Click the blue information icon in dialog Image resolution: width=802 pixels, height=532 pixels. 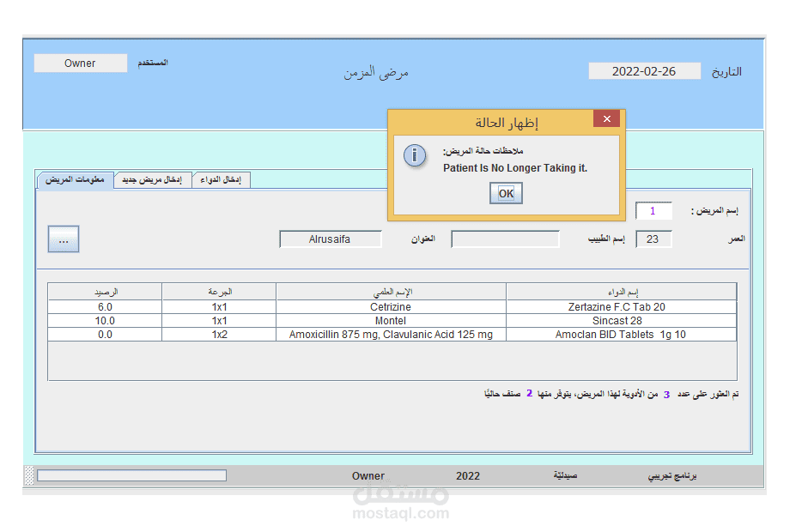pyautogui.click(x=415, y=155)
